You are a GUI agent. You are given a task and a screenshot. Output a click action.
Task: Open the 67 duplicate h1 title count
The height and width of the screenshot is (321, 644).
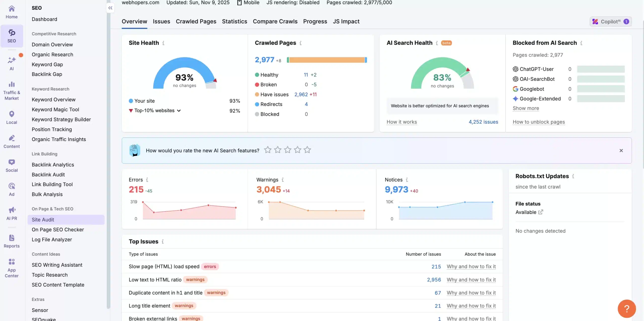pyautogui.click(x=438, y=293)
